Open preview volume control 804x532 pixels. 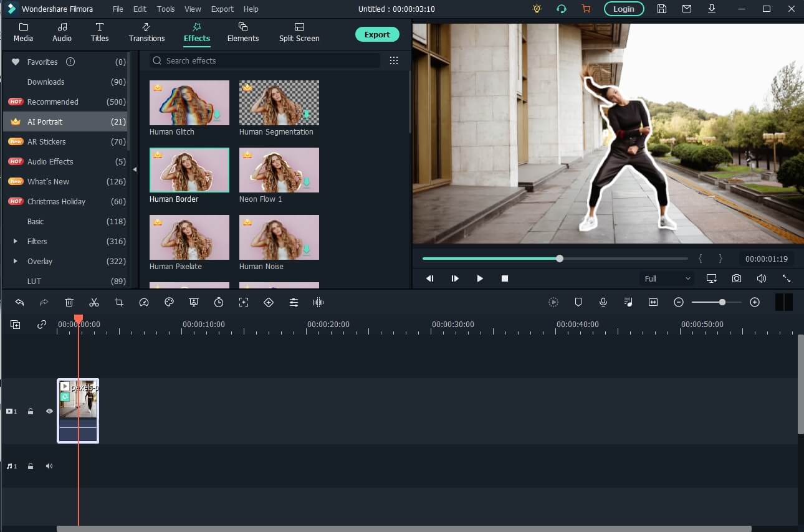pyautogui.click(x=762, y=278)
